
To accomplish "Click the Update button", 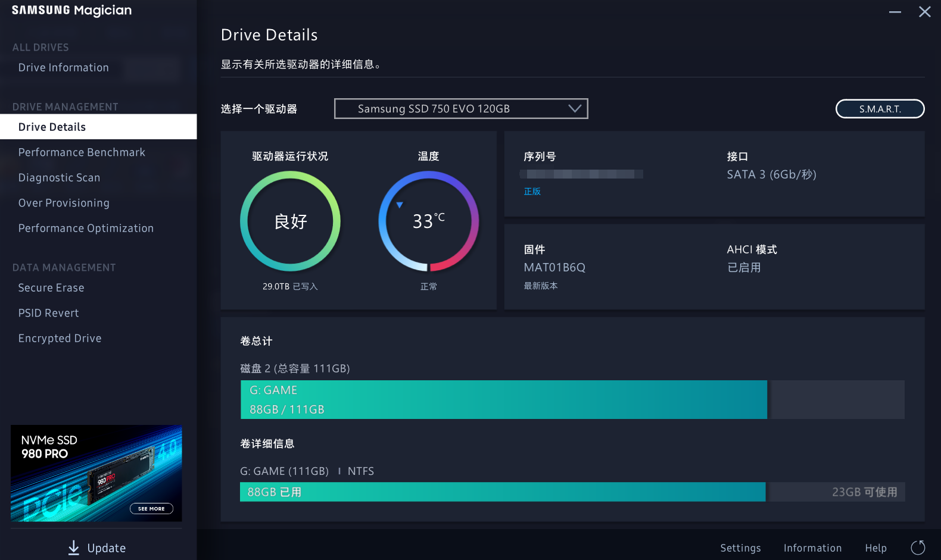I will [x=97, y=548].
